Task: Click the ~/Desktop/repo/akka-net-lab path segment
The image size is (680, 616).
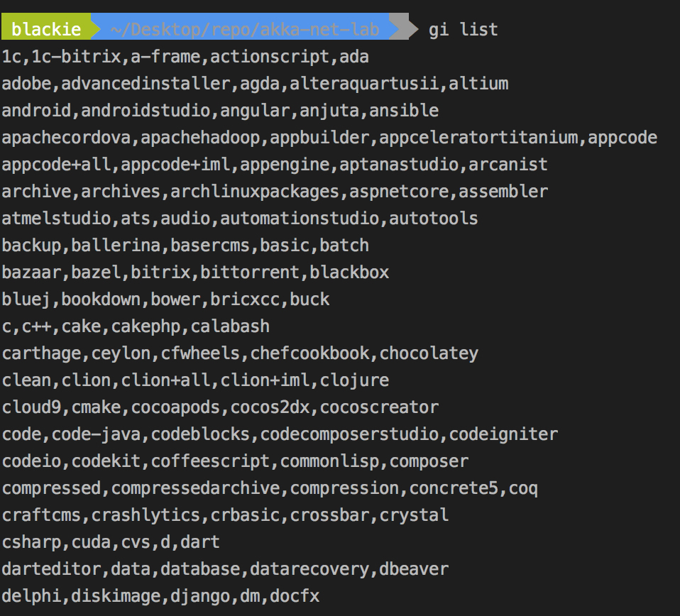Action: 244,30
